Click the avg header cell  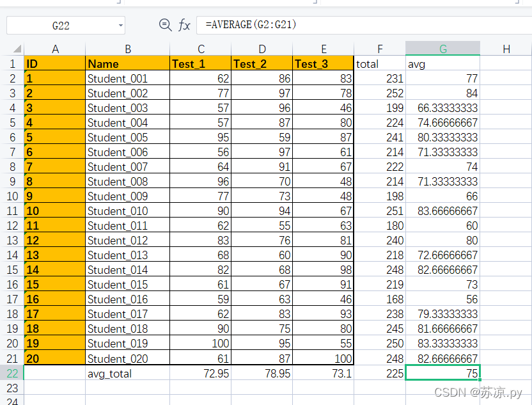coord(442,63)
